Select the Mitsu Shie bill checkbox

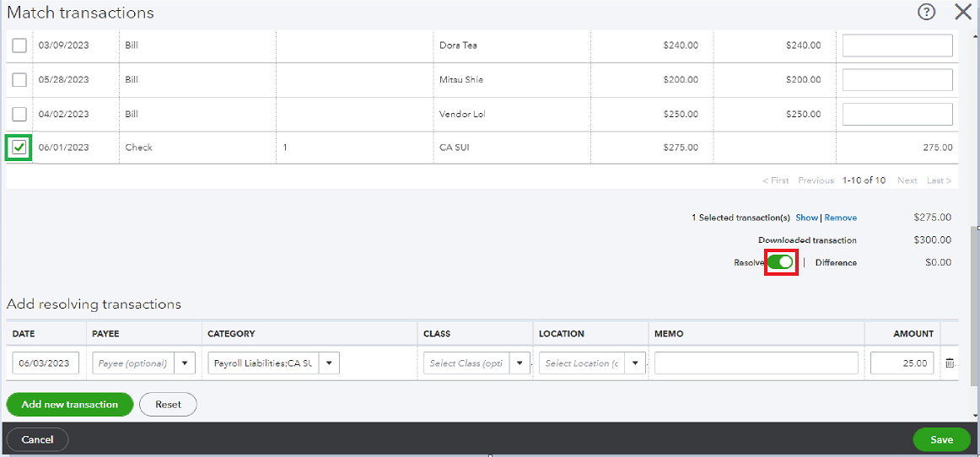point(19,80)
